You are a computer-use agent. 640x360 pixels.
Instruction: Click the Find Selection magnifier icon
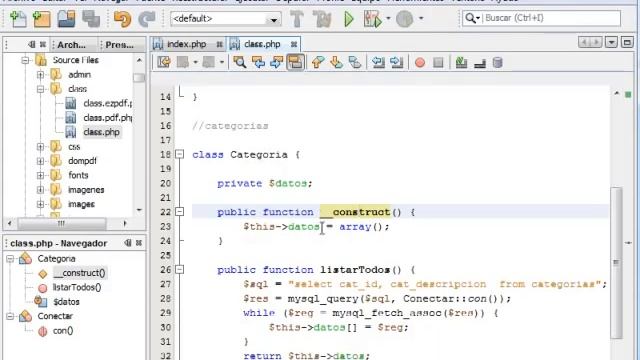tap(240, 62)
